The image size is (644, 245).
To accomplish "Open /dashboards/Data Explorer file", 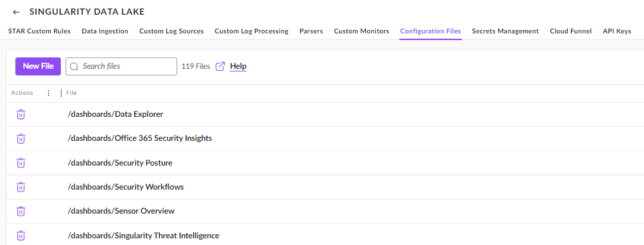I will (116, 114).
